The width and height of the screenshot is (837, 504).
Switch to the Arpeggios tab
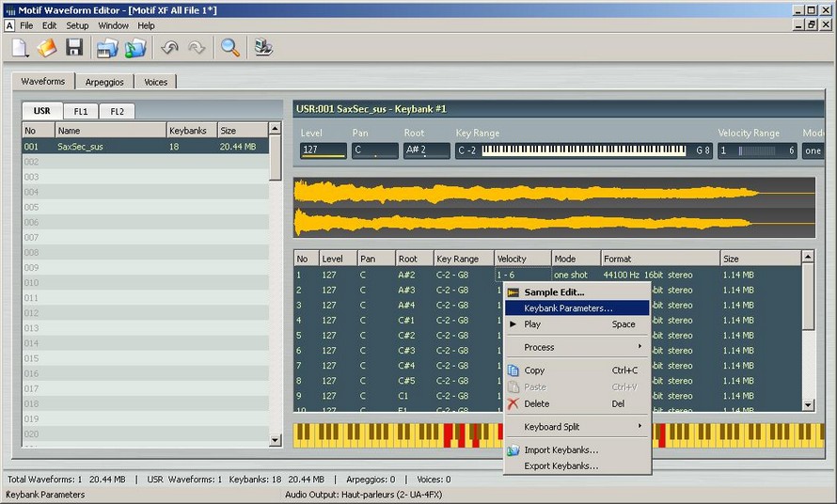tap(104, 82)
